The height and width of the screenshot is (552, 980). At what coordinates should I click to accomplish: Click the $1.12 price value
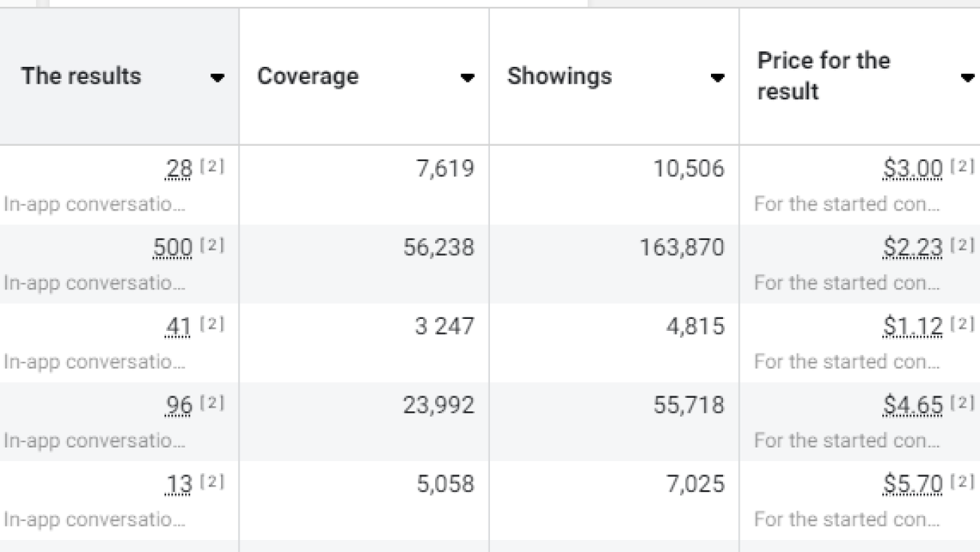[x=912, y=326]
